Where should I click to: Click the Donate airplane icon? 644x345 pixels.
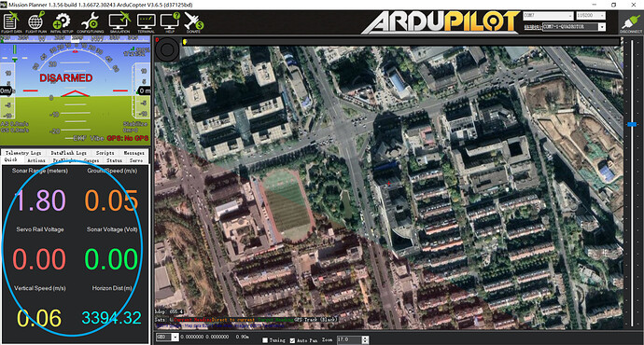pos(193,22)
